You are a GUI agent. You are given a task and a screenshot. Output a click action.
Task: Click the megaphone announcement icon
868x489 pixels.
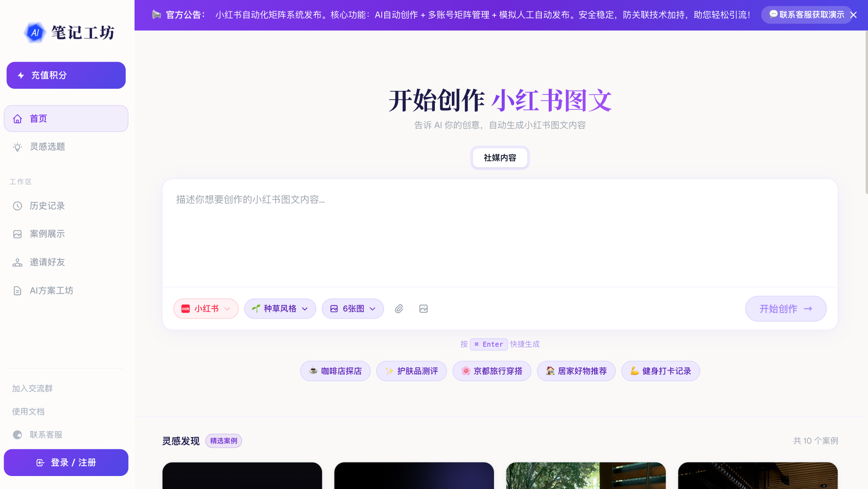[156, 15]
